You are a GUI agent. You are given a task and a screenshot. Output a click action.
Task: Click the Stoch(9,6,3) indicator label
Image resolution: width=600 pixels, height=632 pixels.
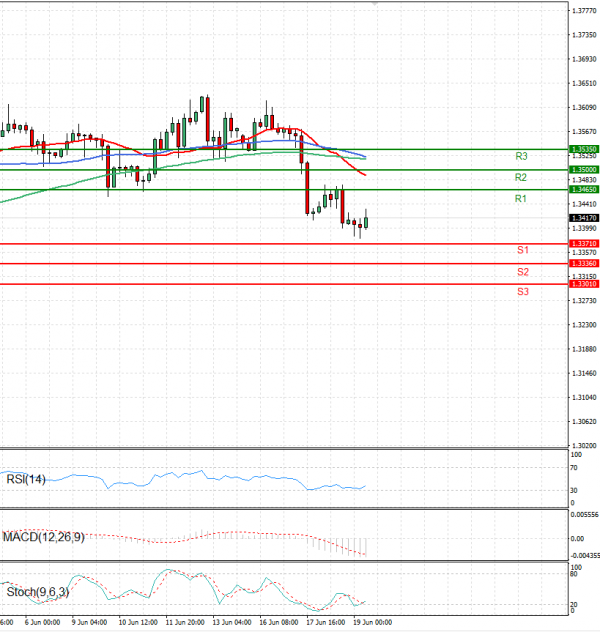point(37,592)
